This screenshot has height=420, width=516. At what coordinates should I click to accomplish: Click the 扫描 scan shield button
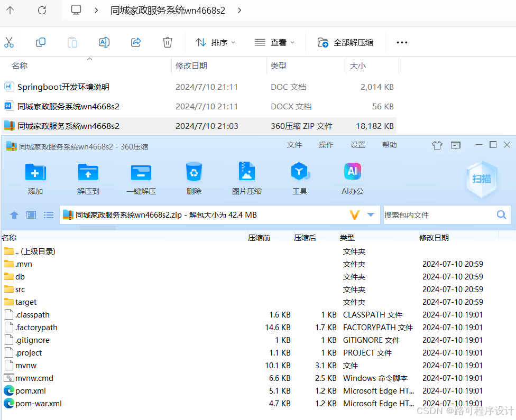pyautogui.click(x=482, y=179)
